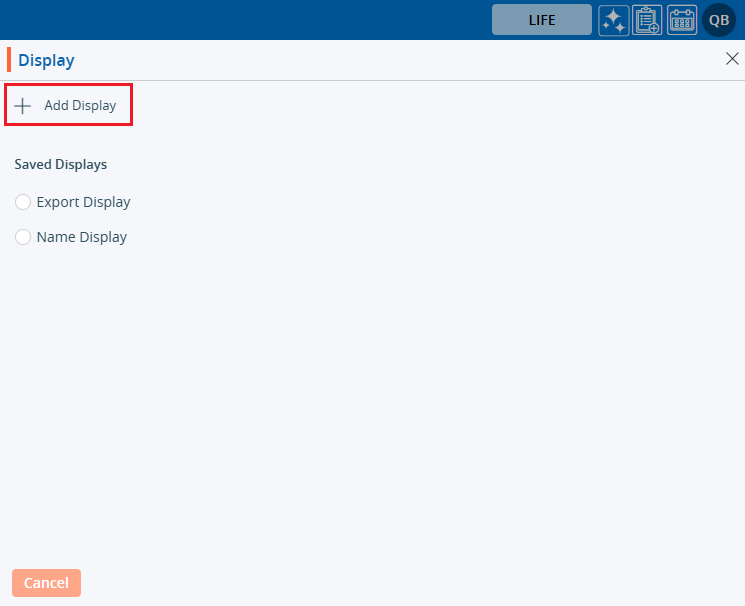Image resolution: width=745 pixels, height=606 pixels.
Task: Click the Saved Displays heading
Action: (60, 164)
